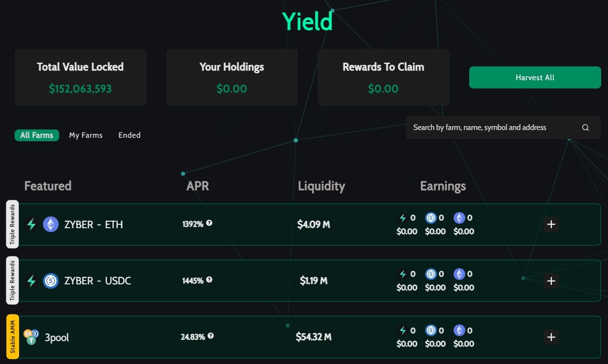
Task: Click the 3pool stacked token icon
Action: point(31,337)
